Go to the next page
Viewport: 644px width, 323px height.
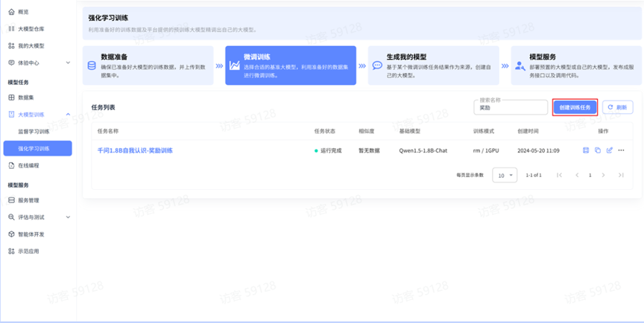(603, 175)
